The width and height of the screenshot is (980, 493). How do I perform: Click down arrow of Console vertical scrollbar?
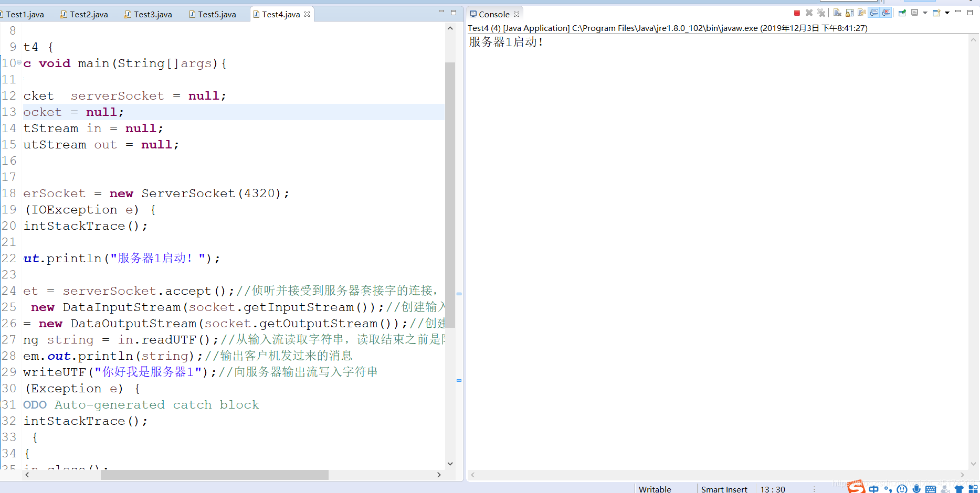tap(974, 464)
